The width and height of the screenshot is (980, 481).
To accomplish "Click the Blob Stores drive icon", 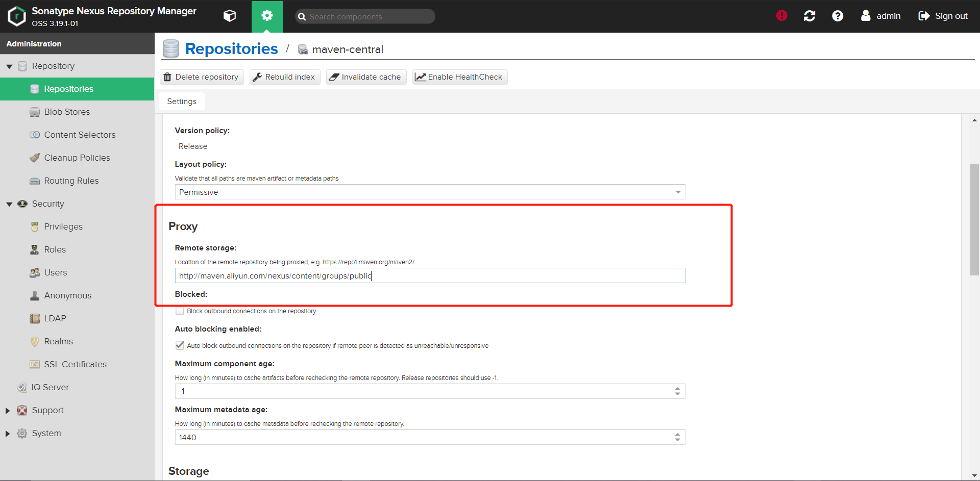I will click(x=35, y=112).
